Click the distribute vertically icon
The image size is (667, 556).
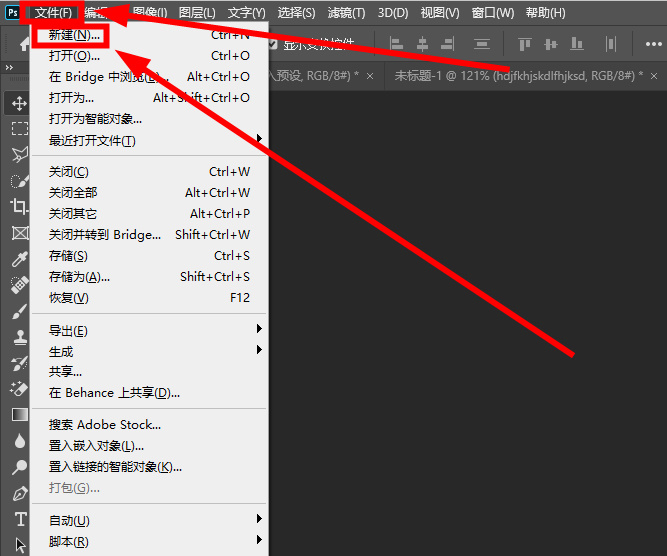coord(482,44)
